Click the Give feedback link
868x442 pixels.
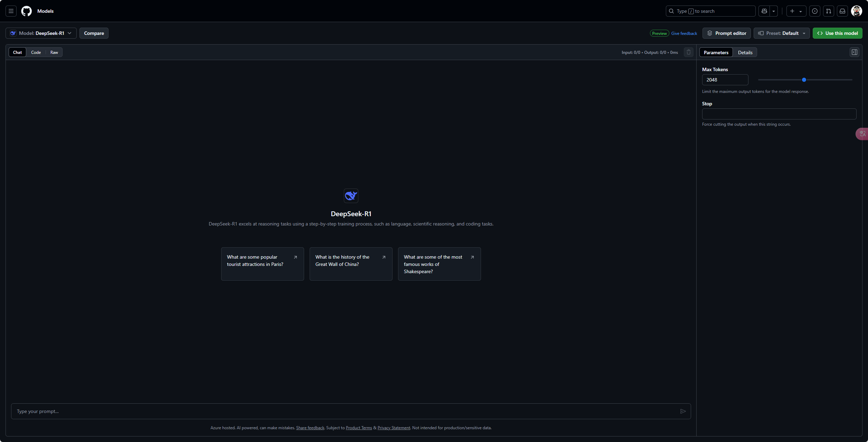pyautogui.click(x=684, y=33)
